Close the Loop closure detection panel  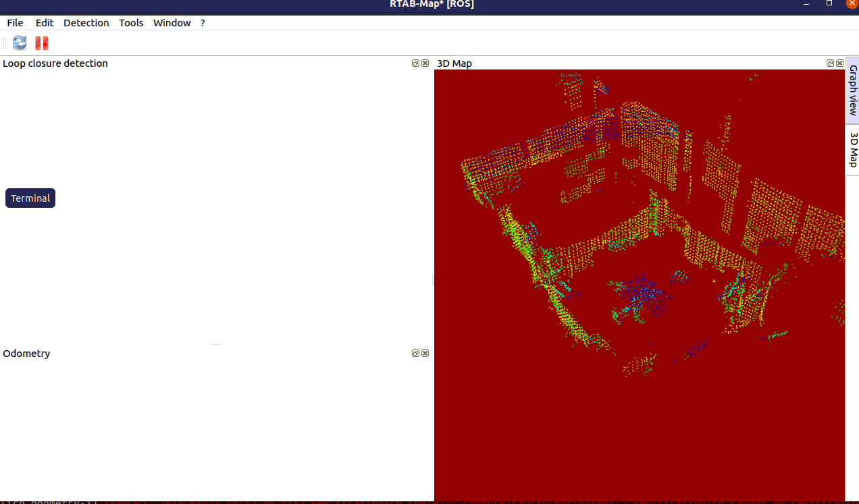[425, 63]
